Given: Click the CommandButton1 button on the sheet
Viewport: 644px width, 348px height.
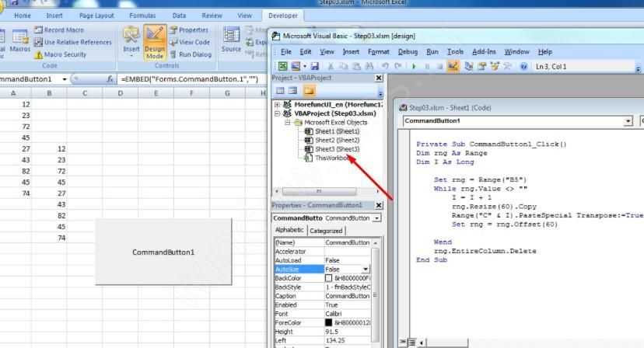Looking at the screenshot, I should tap(163, 252).
